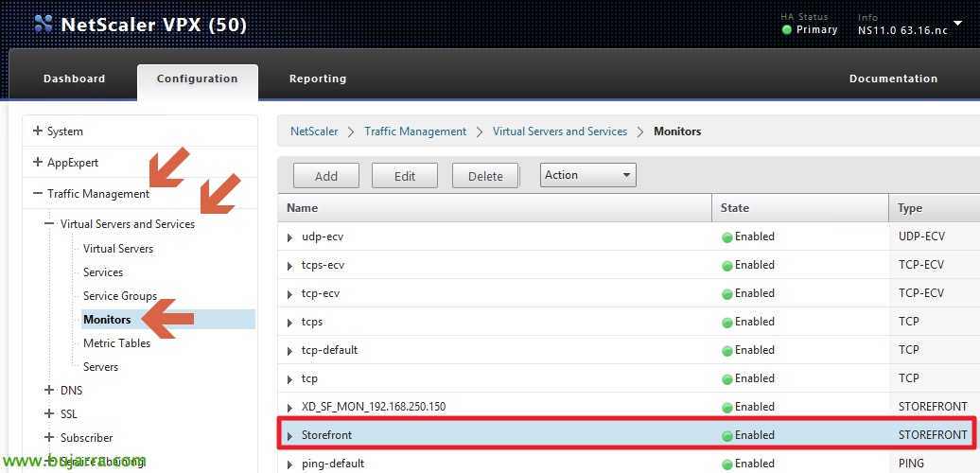980x473 pixels.
Task: Expand the tcp-ecv row arrow
Action: point(289,294)
